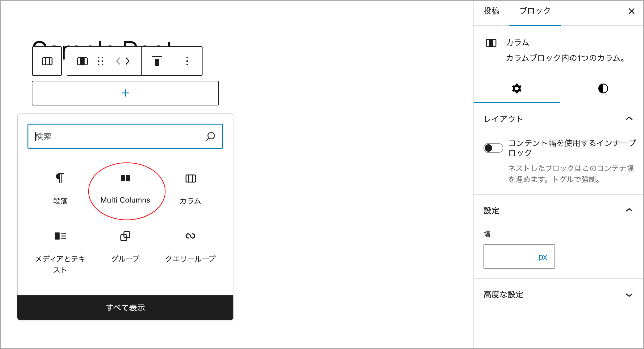Click the 検索 block search field
Screen dimensions: 644x349
(x=117, y=136)
